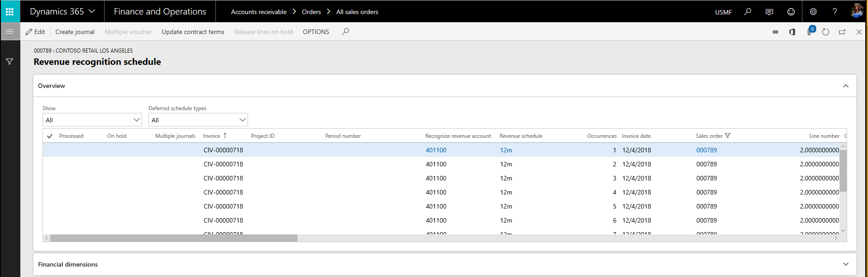Open the settings gear icon
The image size is (868, 277).
(813, 12)
